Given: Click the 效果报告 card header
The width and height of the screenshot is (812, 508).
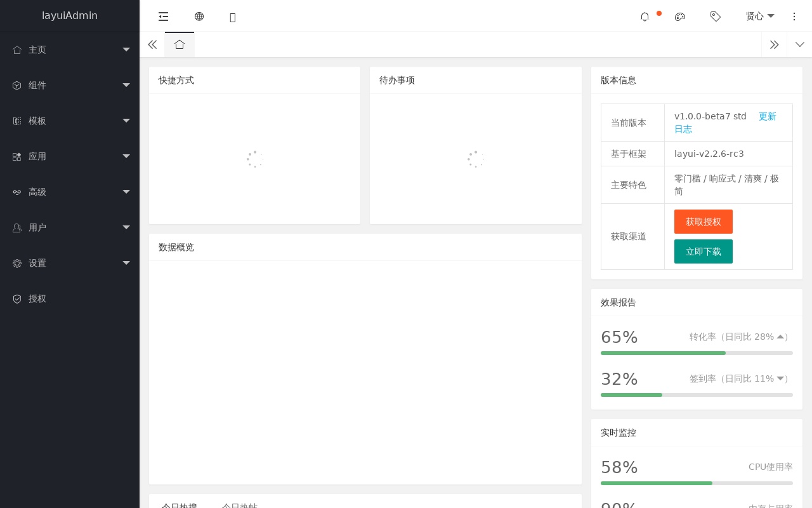Looking at the screenshot, I should 697,302.
